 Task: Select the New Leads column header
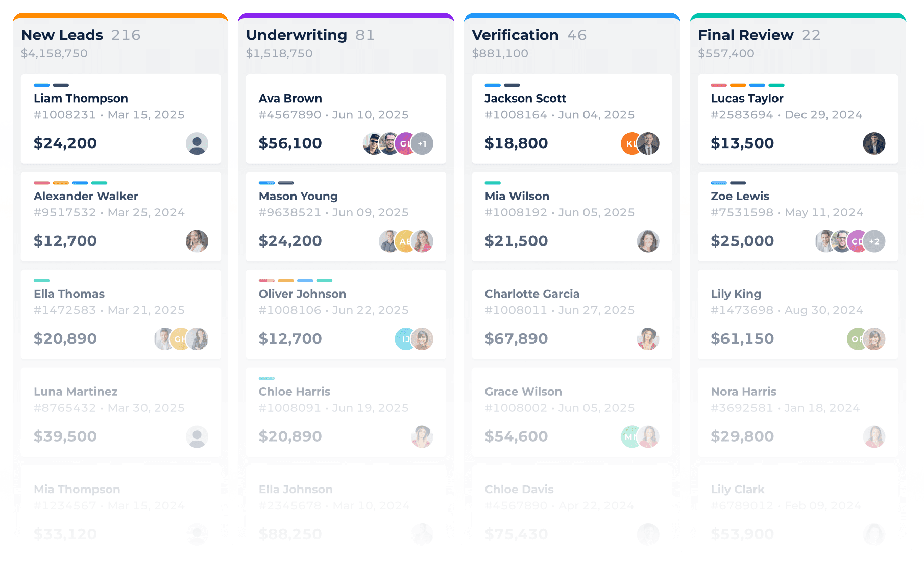coord(62,35)
